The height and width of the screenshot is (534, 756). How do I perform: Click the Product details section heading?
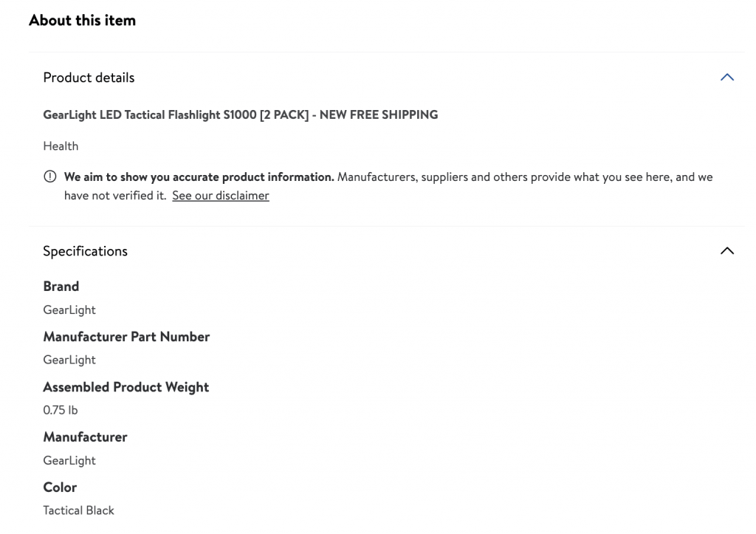coord(89,78)
